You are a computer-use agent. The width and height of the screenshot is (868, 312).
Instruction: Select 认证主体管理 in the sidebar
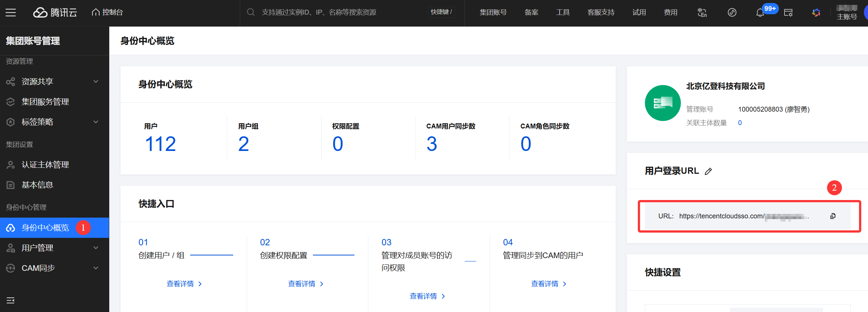tap(45, 164)
